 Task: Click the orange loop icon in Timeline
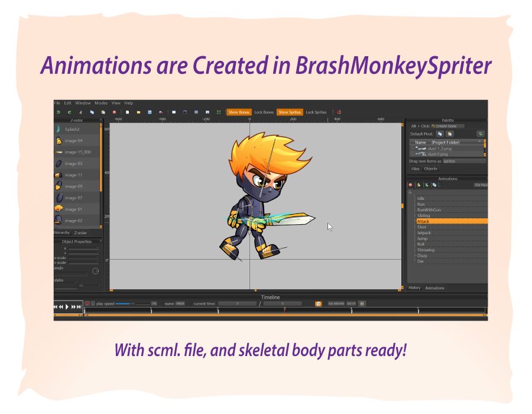coord(318,304)
